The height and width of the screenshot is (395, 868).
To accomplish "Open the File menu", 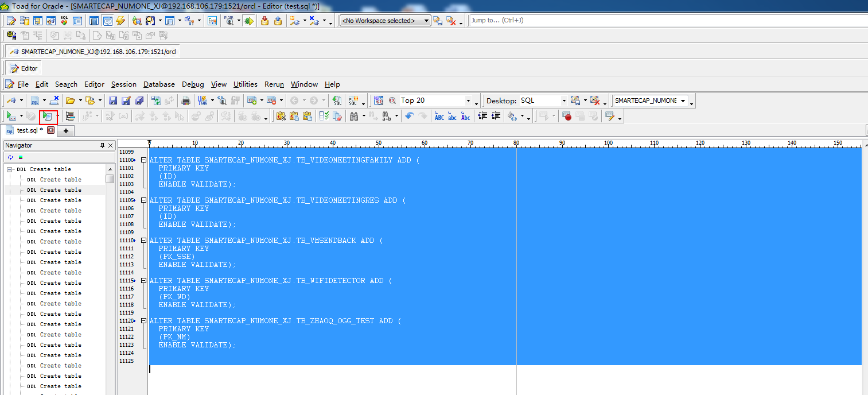I will pos(23,84).
